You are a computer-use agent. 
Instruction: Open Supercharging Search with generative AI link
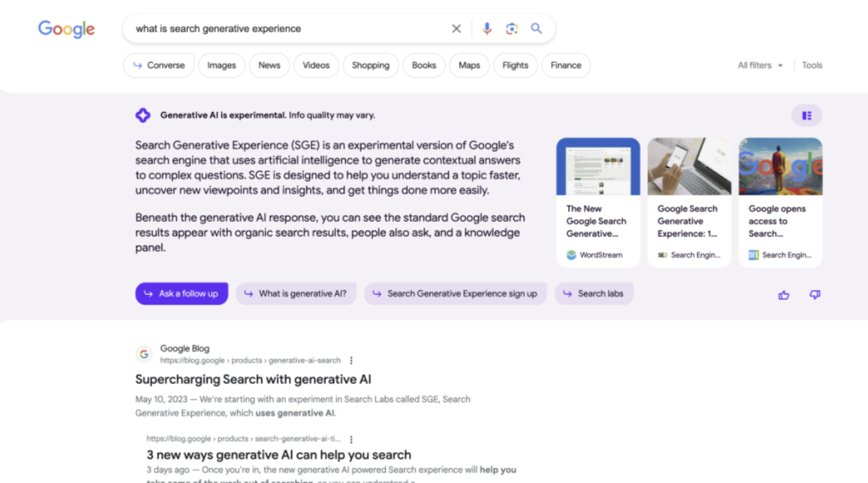[253, 379]
